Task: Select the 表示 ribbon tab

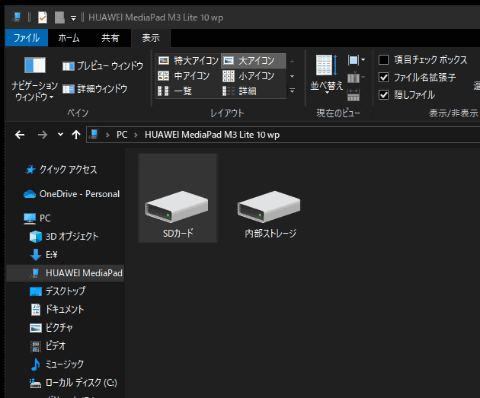Action: pyautogui.click(x=151, y=38)
